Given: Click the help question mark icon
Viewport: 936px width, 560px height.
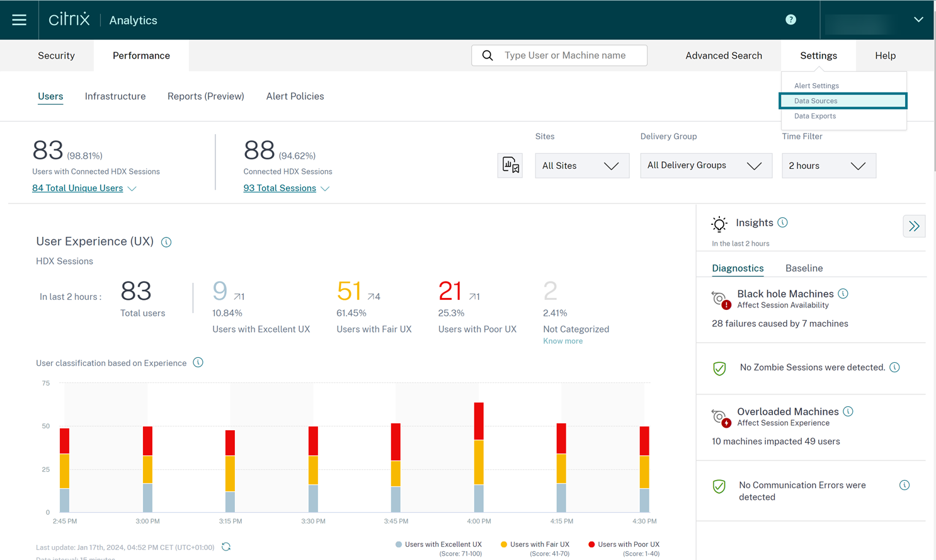Looking at the screenshot, I should (x=790, y=20).
